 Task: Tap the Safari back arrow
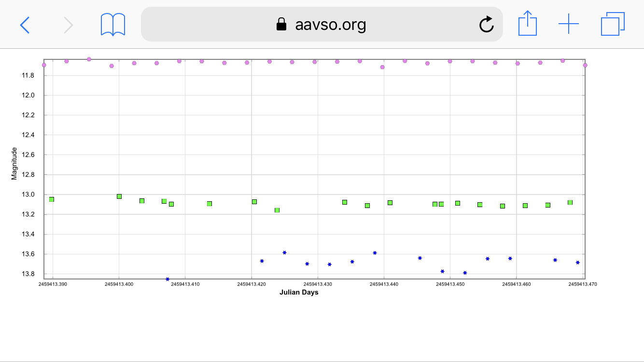pyautogui.click(x=25, y=25)
